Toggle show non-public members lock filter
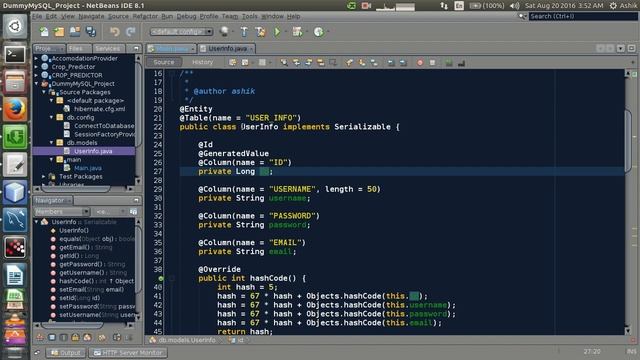The height and width of the screenshot is (360, 640). click(76, 337)
